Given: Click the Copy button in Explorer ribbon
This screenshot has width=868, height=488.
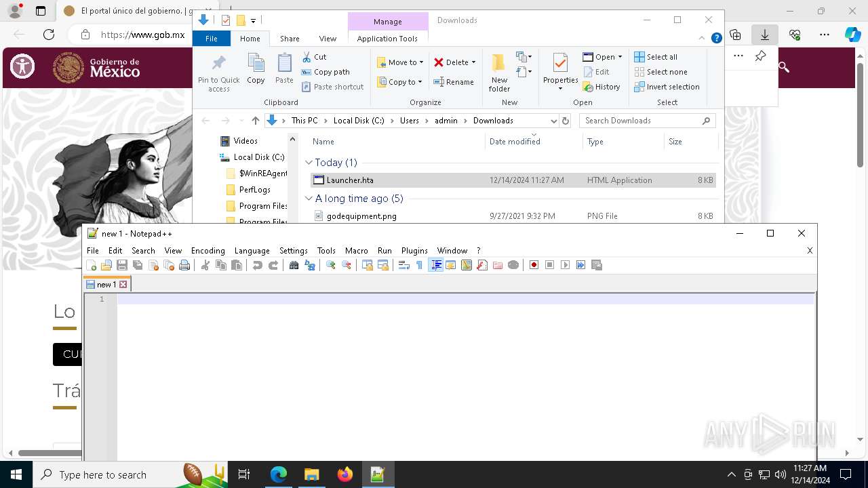Looking at the screenshot, I should tap(256, 69).
